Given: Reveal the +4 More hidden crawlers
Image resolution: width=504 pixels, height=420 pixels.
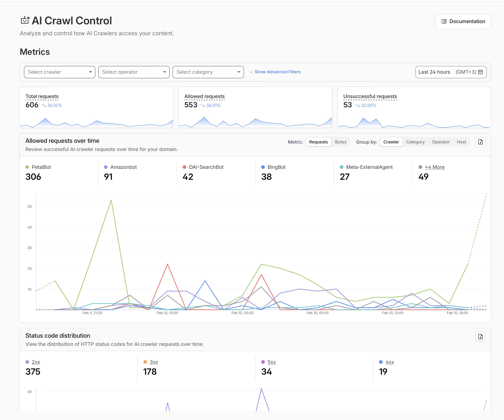Looking at the screenshot, I should click(434, 167).
